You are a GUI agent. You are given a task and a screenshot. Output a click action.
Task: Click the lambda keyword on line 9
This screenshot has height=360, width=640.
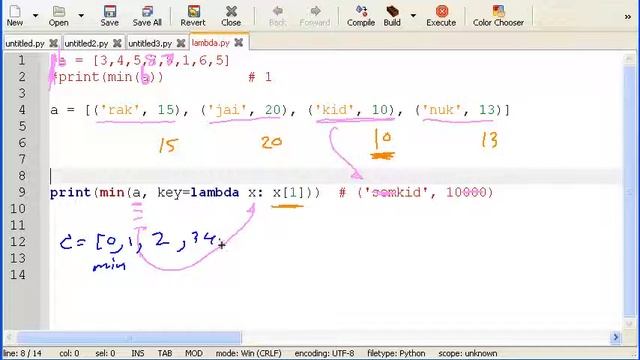pos(215,192)
